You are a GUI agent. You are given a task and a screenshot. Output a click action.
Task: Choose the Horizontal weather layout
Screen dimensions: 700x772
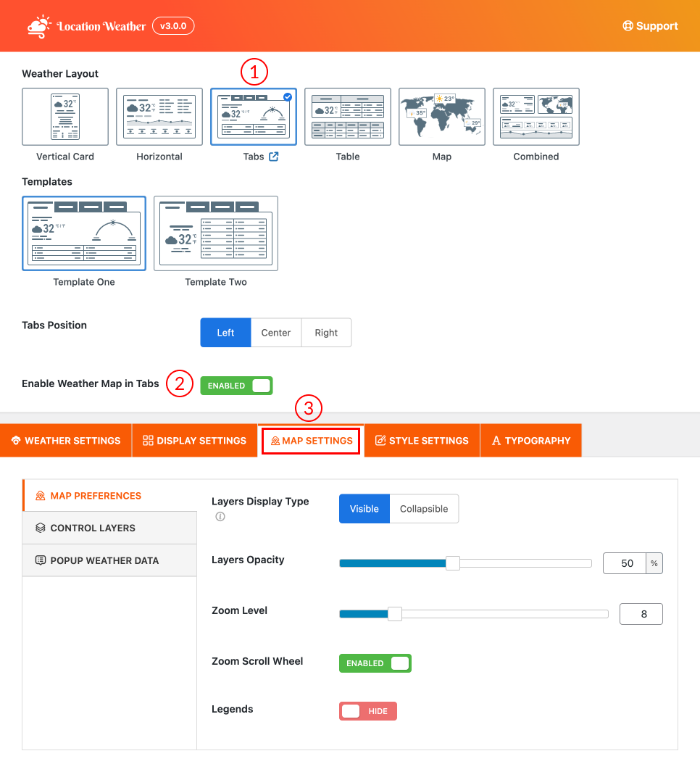159,116
